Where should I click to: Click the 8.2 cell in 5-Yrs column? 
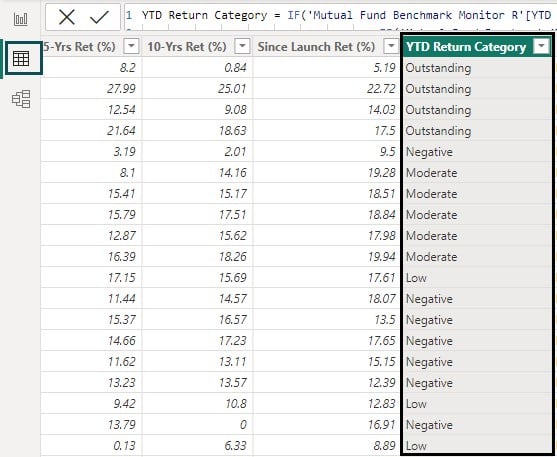tap(91, 68)
